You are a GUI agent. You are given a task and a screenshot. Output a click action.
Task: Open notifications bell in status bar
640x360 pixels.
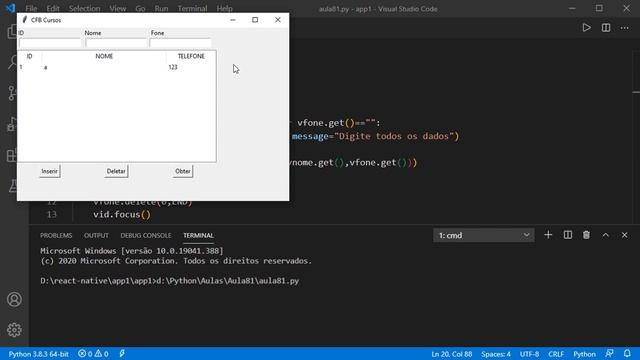(x=627, y=353)
